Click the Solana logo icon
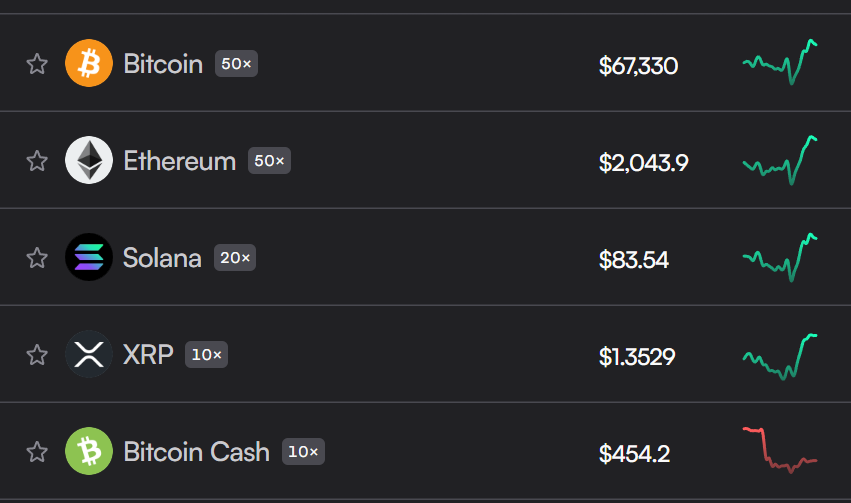851x503 pixels. tap(89, 258)
